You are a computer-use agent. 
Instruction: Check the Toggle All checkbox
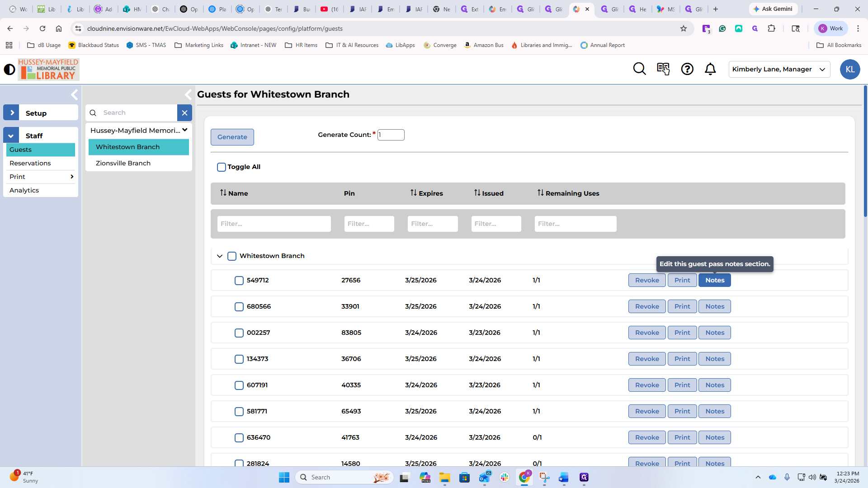click(222, 167)
